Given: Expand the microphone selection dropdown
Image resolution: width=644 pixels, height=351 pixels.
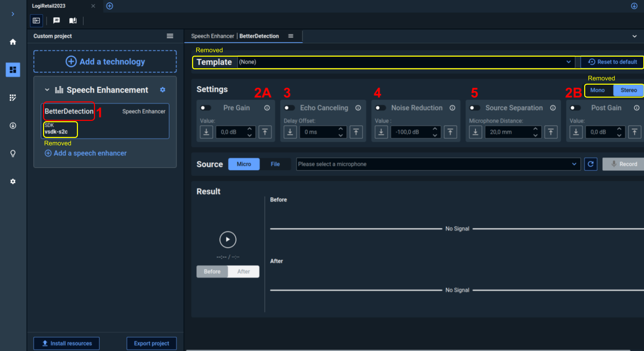Looking at the screenshot, I should tap(438, 164).
